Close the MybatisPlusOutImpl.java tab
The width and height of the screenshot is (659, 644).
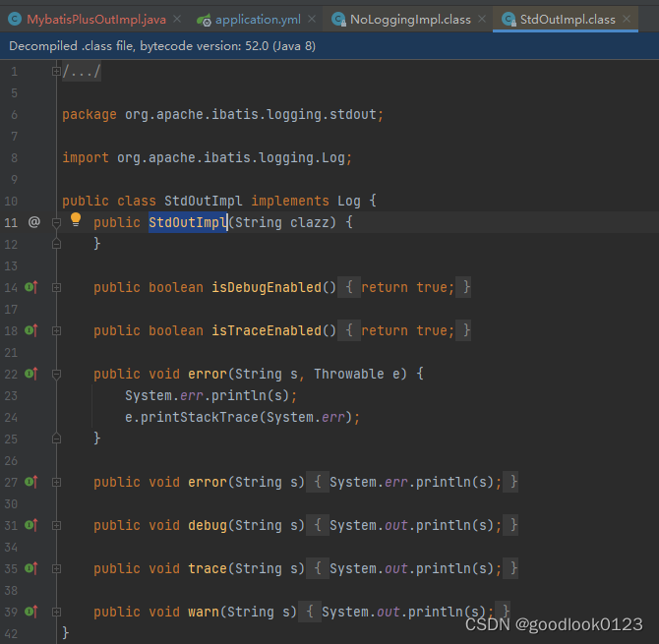[x=177, y=19]
